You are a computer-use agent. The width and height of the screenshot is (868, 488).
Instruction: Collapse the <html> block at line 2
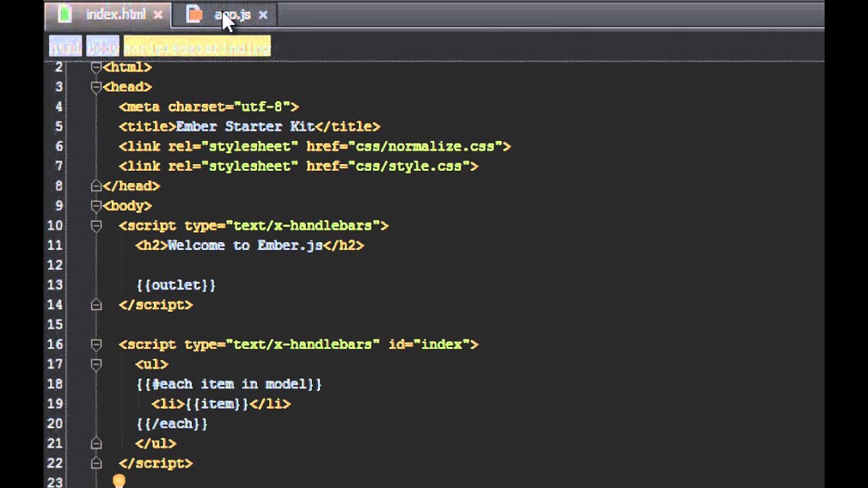pos(96,67)
